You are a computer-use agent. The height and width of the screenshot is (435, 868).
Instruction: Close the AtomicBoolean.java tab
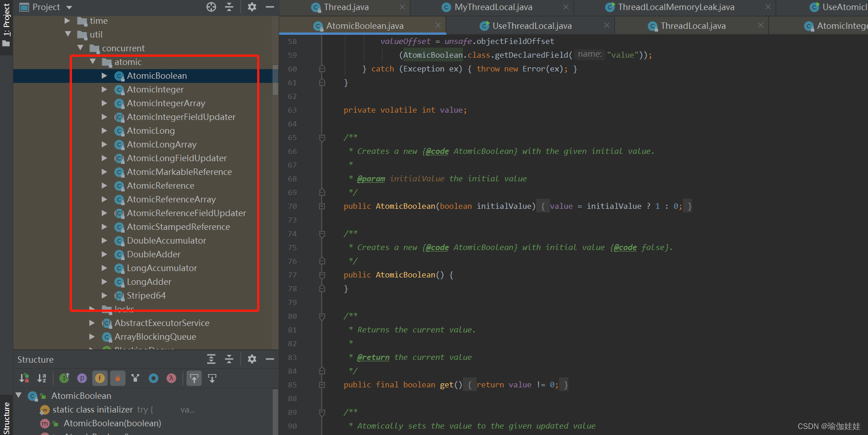tap(438, 25)
